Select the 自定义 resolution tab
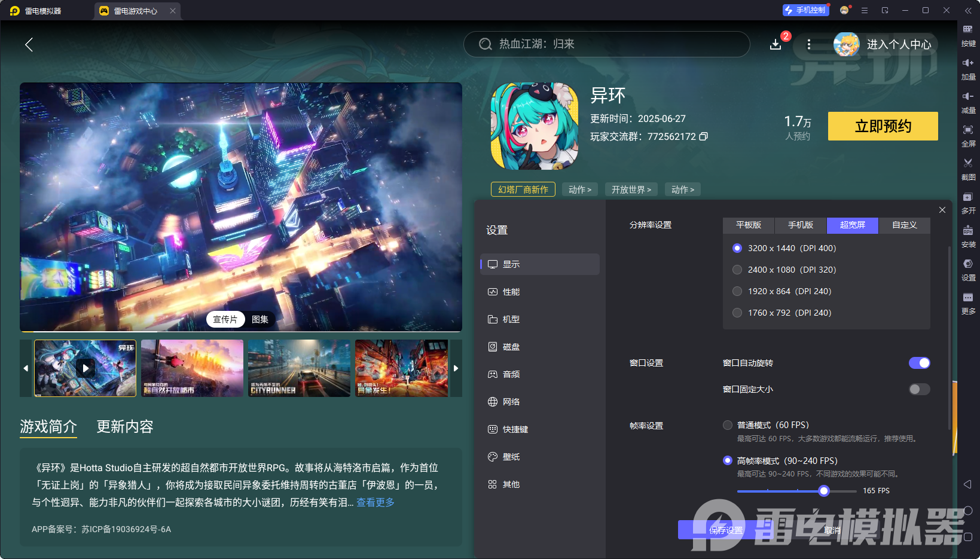 905,225
